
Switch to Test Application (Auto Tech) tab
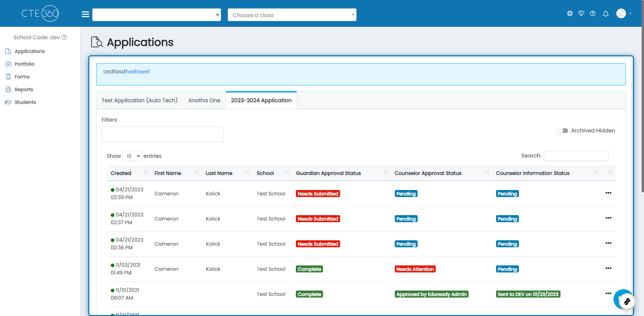click(x=140, y=101)
